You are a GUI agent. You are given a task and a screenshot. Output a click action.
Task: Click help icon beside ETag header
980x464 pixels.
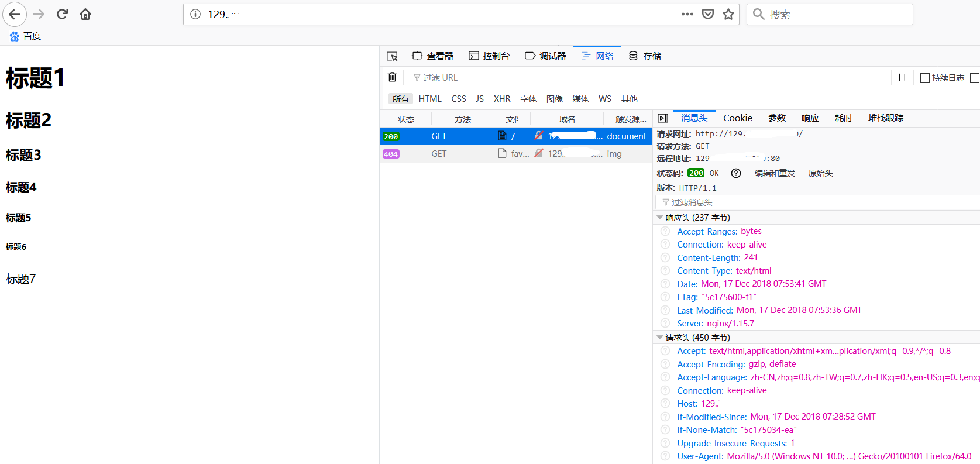pyautogui.click(x=665, y=297)
